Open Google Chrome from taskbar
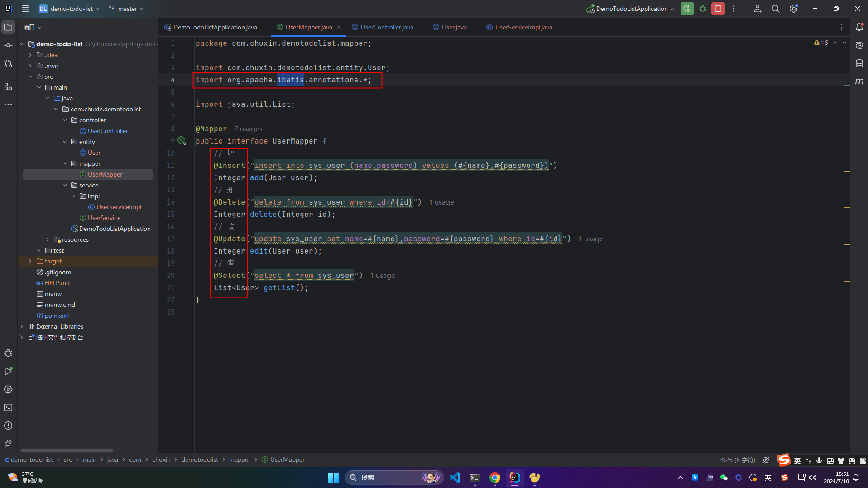Viewport: 868px width, 488px height. (x=494, y=478)
